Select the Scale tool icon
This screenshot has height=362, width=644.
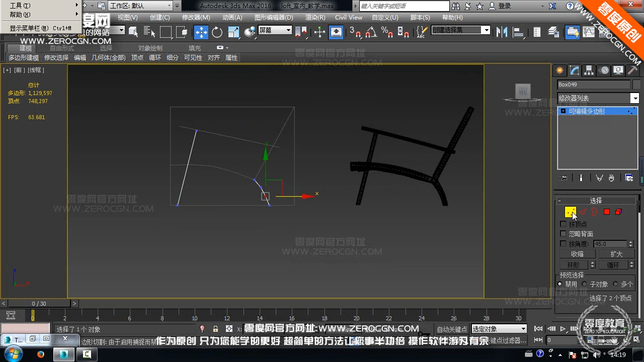233,32
